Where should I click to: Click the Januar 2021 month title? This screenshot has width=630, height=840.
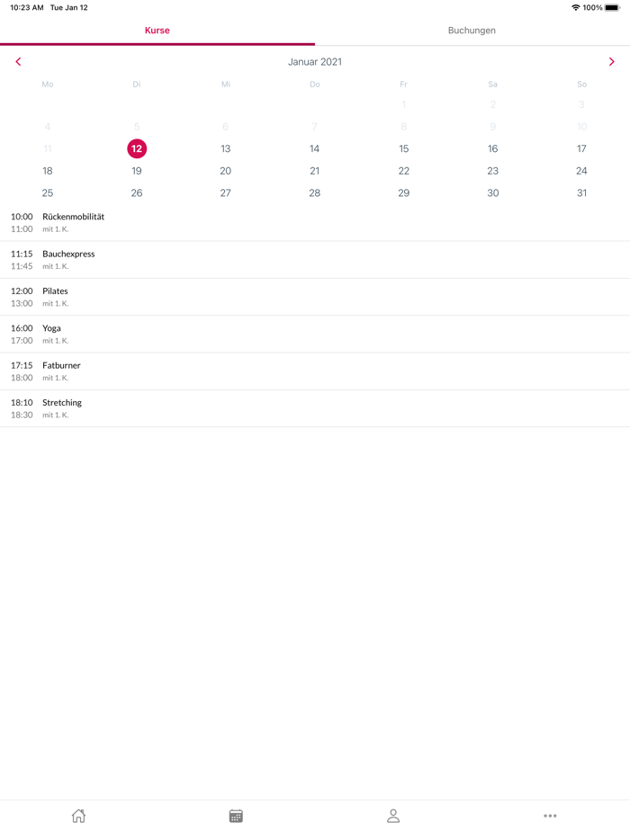(315, 62)
